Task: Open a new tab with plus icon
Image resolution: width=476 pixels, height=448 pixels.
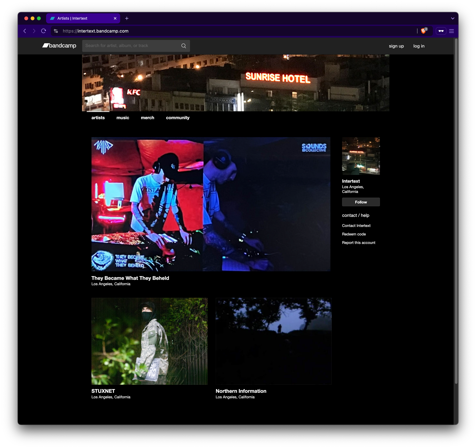Action: pyautogui.click(x=127, y=18)
